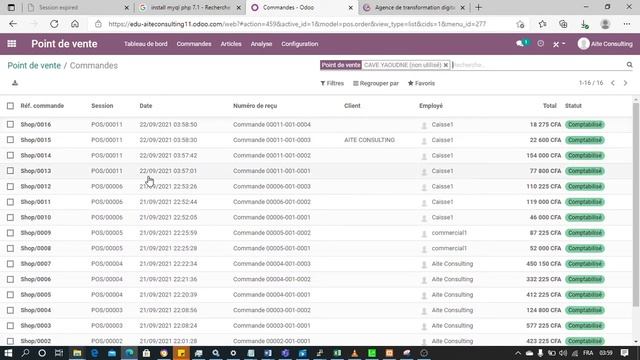Expand the Filtres dropdown

click(332, 83)
